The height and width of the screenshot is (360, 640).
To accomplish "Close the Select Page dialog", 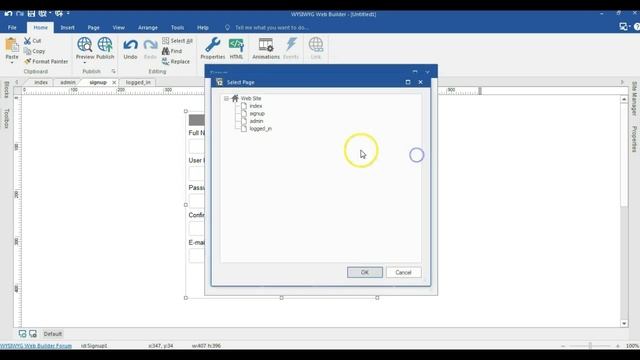I will point(420,82).
